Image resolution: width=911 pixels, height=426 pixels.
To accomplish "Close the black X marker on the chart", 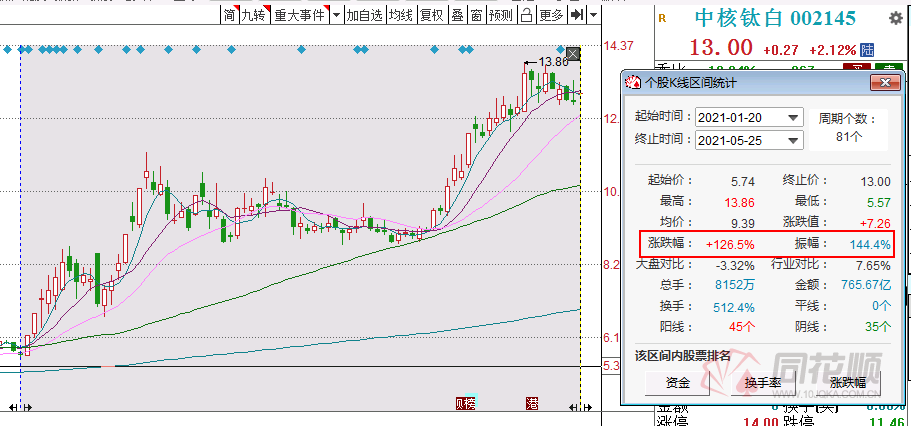I will [573, 52].
